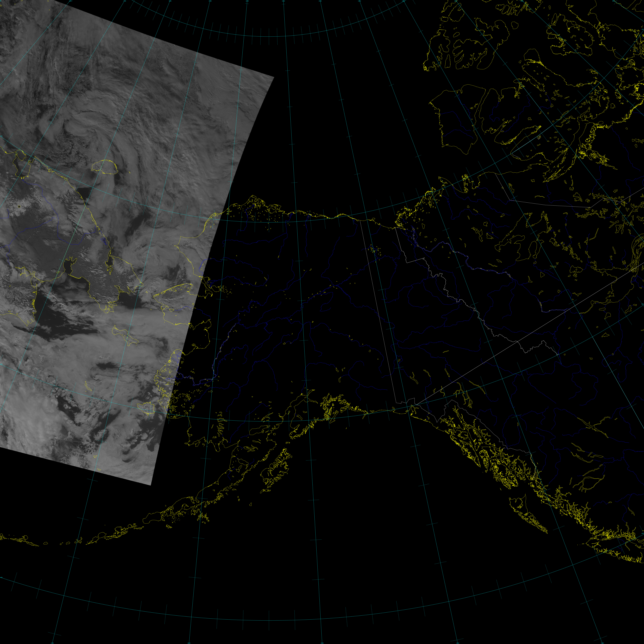Click the 170E longitude label
Screen dimensions: 644x644
click(125, 1)
